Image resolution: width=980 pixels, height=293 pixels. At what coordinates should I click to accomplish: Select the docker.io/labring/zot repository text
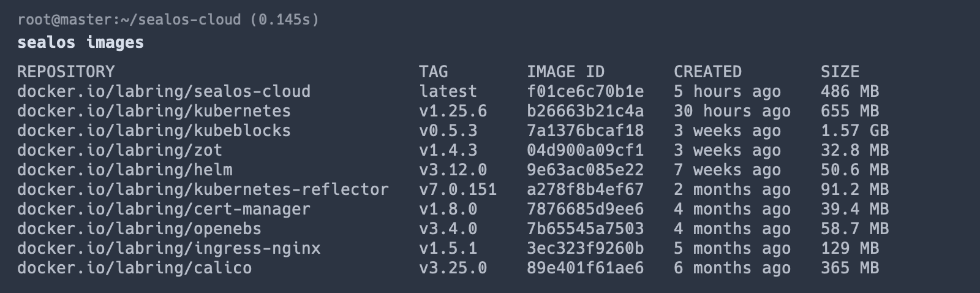119,150
